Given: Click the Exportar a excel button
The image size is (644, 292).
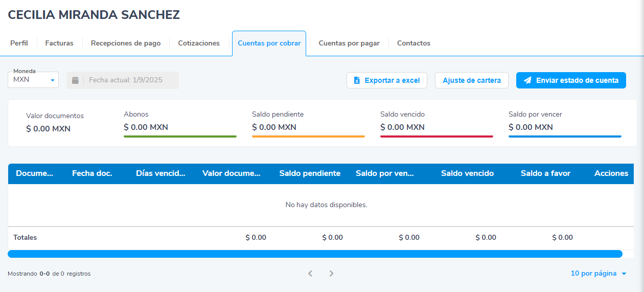Looking at the screenshot, I should [x=387, y=80].
